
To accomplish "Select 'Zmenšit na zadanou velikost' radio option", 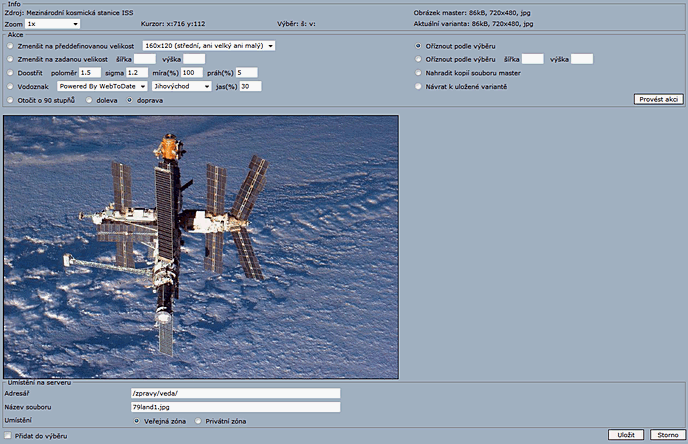I will [x=10, y=59].
